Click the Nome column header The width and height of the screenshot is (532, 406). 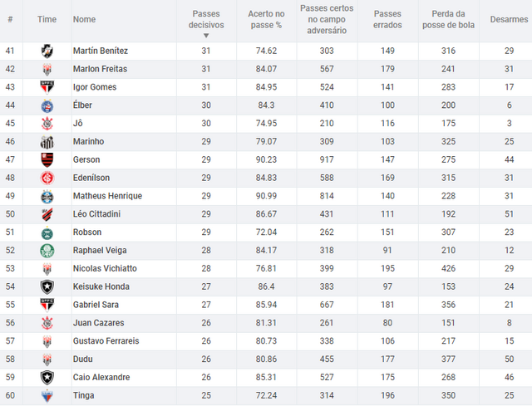[84, 19]
